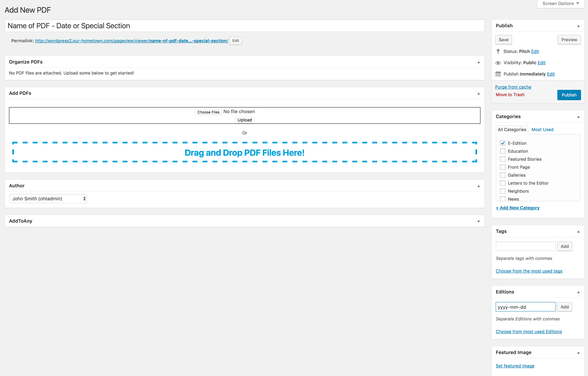Image resolution: width=588 pixels, height=376 pixels.
Task: Expand the AddToAny panel
Action: point(478,221)
